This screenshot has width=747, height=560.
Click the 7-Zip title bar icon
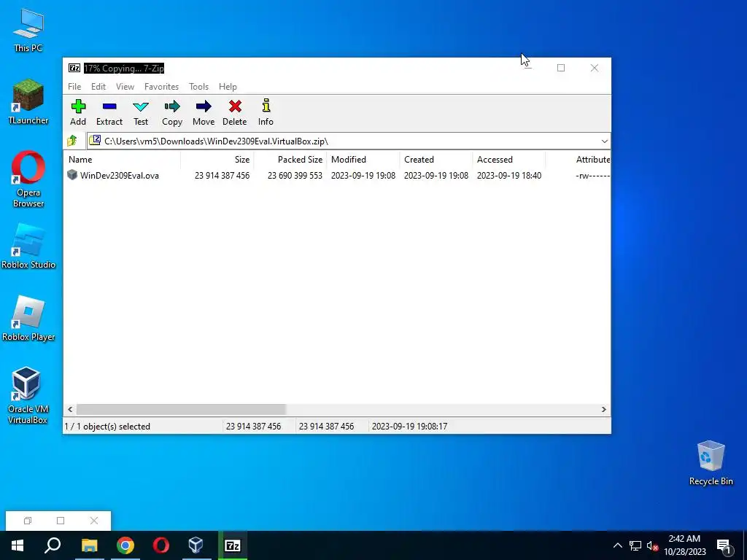click(x=74, y=68)
